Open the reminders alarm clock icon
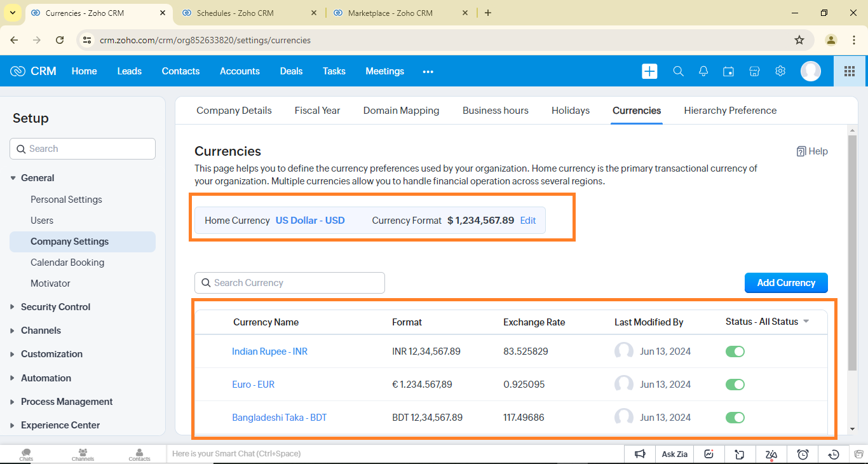 (803, 454)
